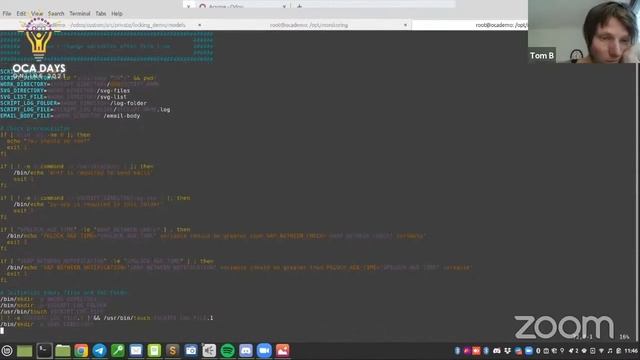Screen dimensions: 640x360
Task: Click the SCRIPT_LOG_FOLDER variable line
Action: point(73,103)
